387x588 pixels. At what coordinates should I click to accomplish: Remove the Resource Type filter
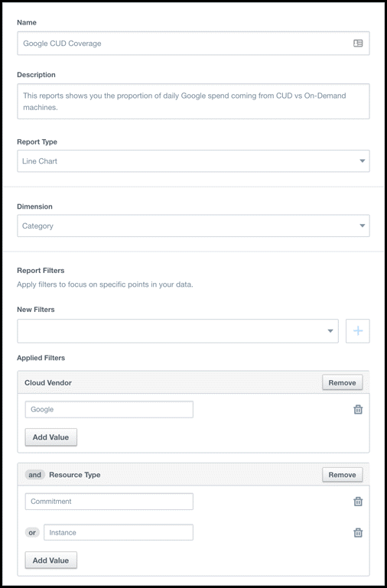(343, 475)
